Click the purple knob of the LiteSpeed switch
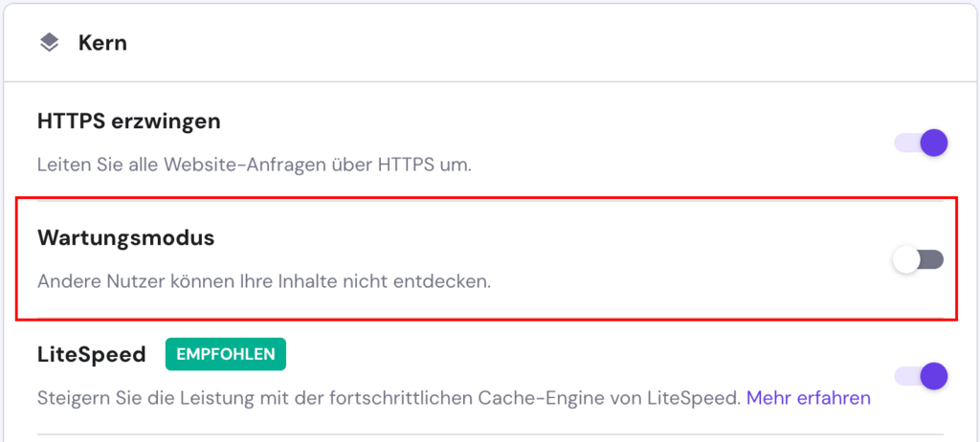This screenshot has height=442, width=980. pos(933,376)
